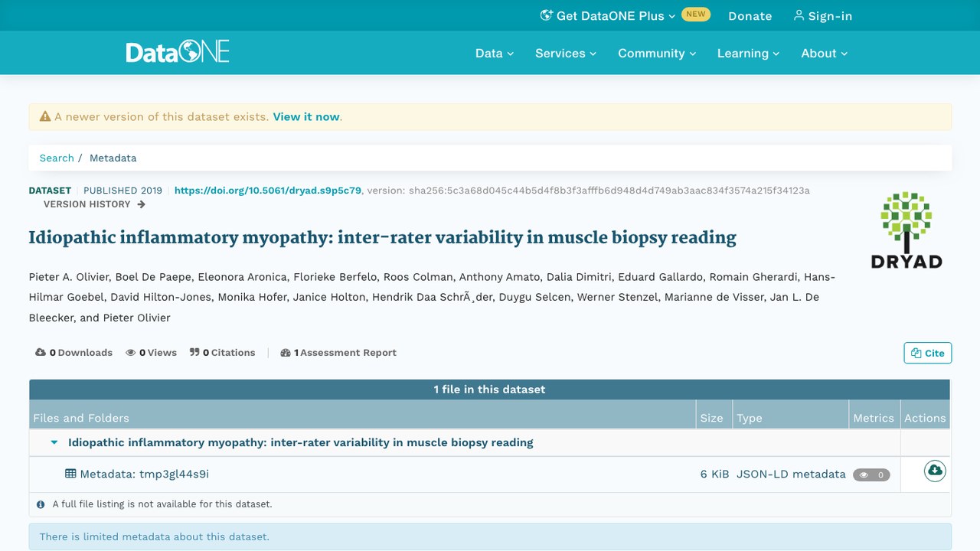
Task: Click the Version History arrow icon
Action: [x=141, y=204]
